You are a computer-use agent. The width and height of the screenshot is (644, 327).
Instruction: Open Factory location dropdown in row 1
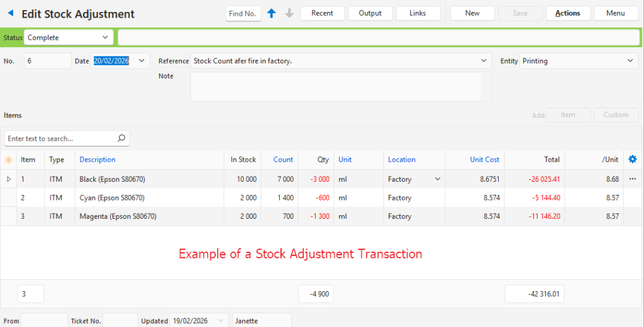pos(438,179)
